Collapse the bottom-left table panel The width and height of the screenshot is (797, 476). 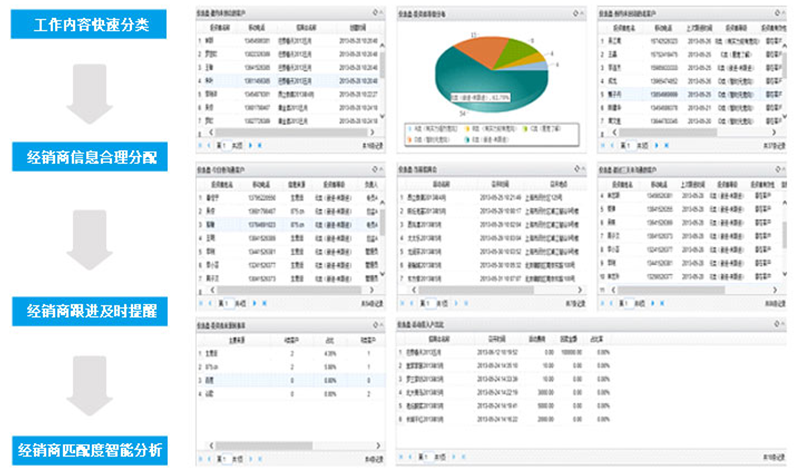[x=381, y=326]
